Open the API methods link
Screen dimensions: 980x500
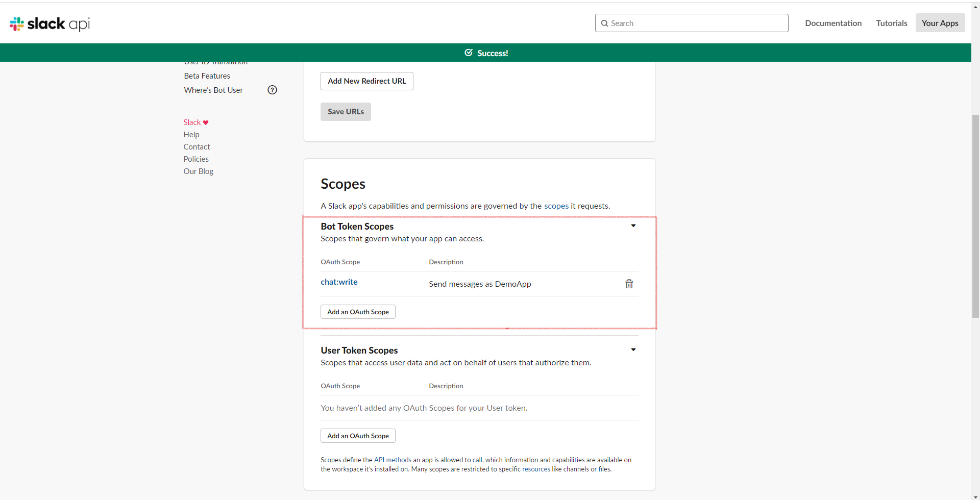[393, 460]
